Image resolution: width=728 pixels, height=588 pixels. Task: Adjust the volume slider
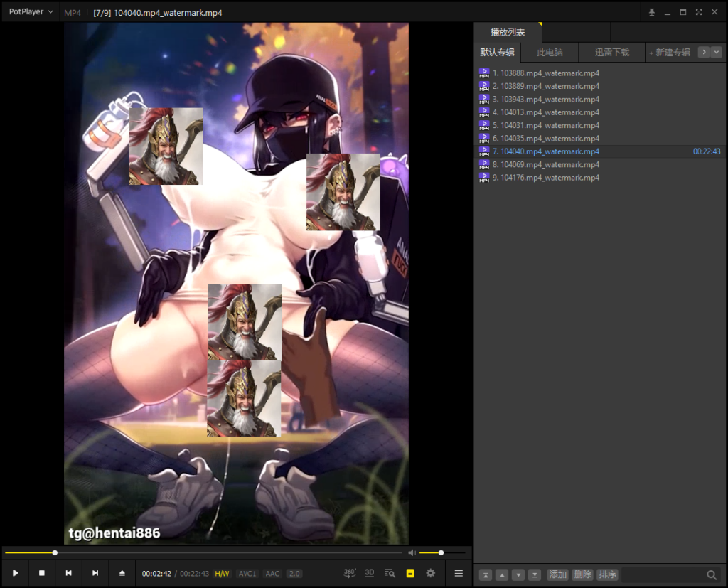point(442,552)
